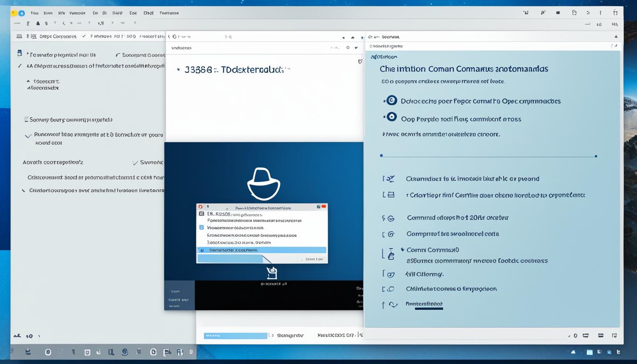Select the cloud icon in the commands list
Screen dimensions: 637x364
click(x=391, y=289)
